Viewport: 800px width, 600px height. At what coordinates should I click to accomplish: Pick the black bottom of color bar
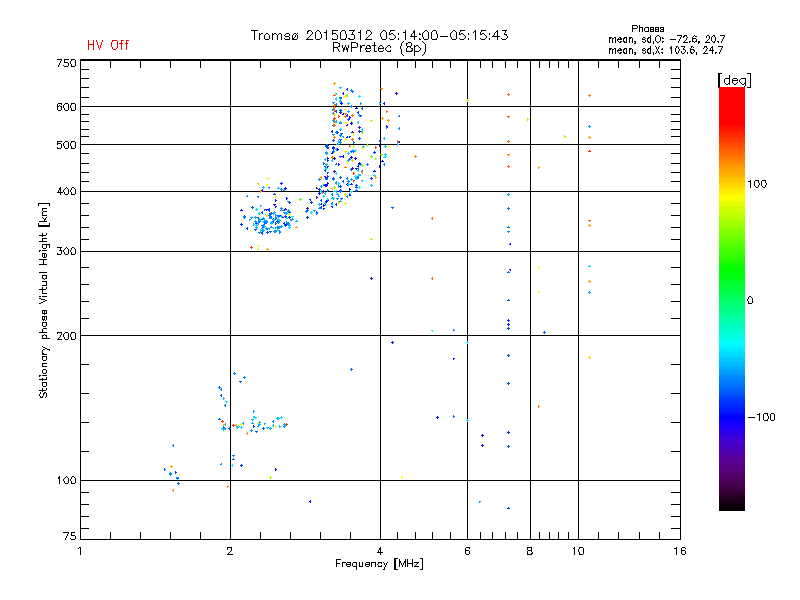coord(732,505)
